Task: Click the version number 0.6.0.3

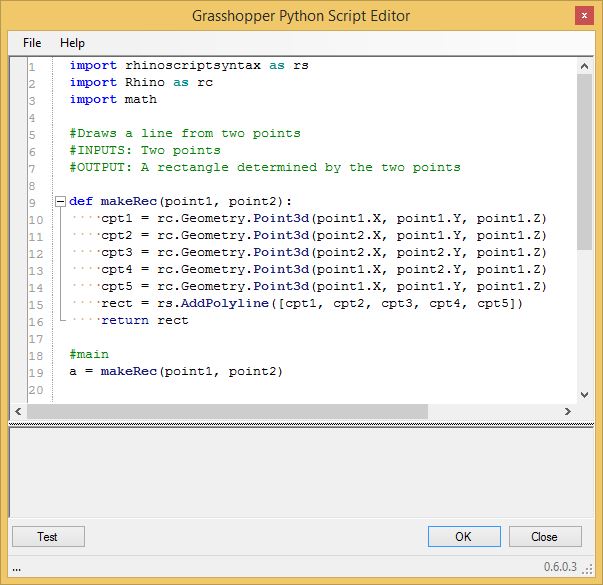Action: (560, 567)
